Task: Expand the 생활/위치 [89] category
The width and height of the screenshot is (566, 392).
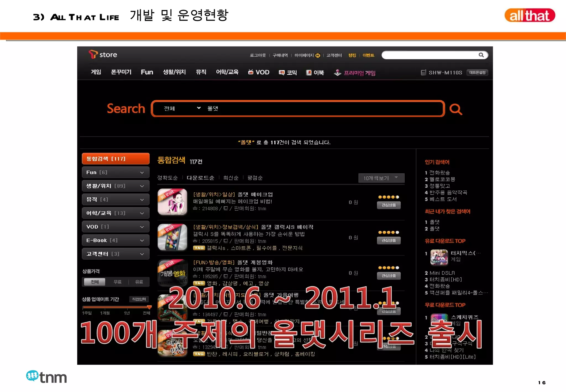Action: [116, 186]
